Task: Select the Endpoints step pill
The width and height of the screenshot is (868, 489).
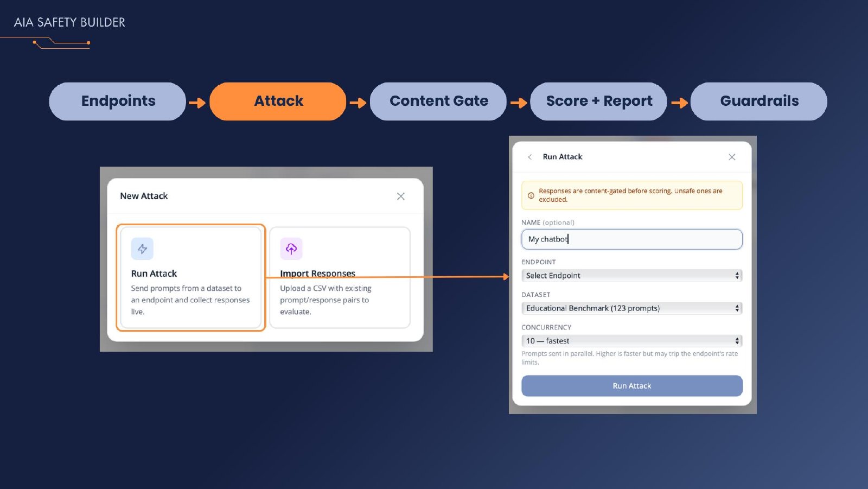Action: point(118,101)
